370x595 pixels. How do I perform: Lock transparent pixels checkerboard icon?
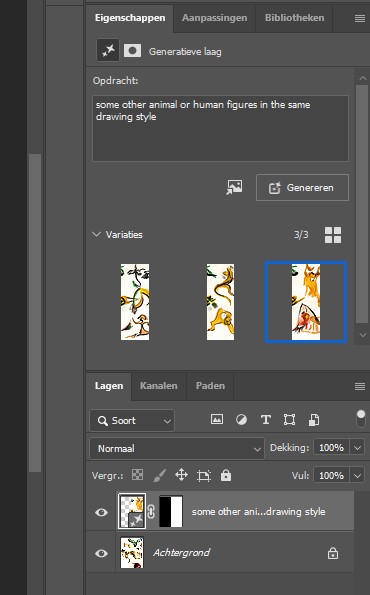coord(137,475)
